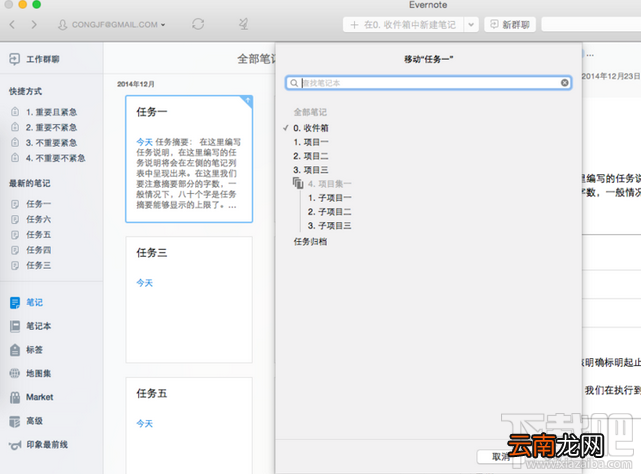
Task: Open 地图集 atlas in sidebar
Action: (x=31, y=373)
